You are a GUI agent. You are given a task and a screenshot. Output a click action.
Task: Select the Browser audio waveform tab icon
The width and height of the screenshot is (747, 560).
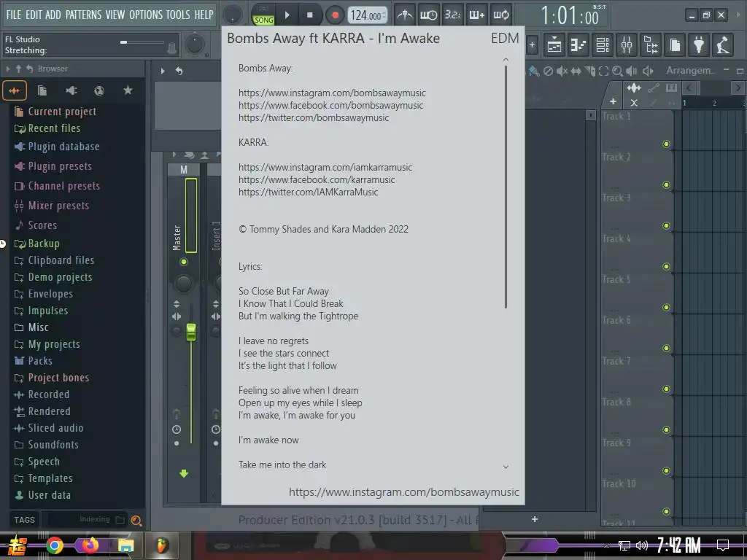[x=15, y=90]
